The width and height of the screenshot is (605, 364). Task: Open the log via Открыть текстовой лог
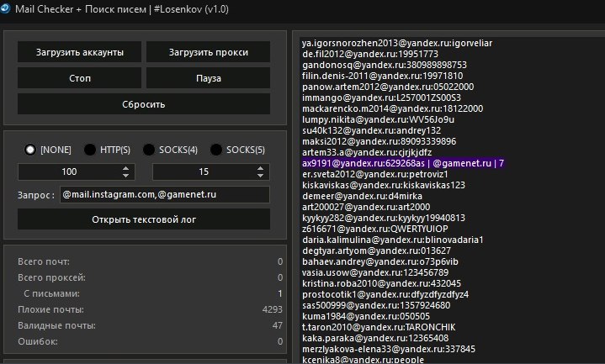pyautogui.click(x=144, y=219)
